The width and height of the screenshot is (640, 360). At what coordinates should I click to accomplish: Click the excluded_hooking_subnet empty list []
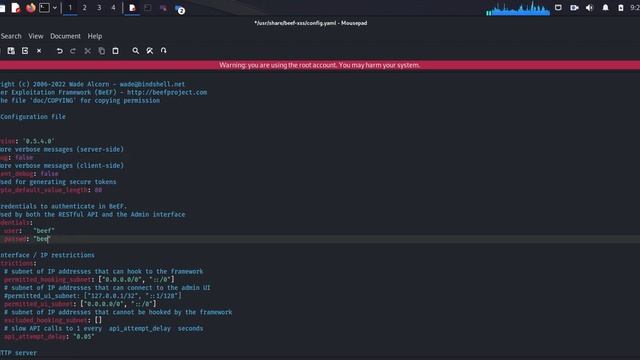[x=98, y=320]
